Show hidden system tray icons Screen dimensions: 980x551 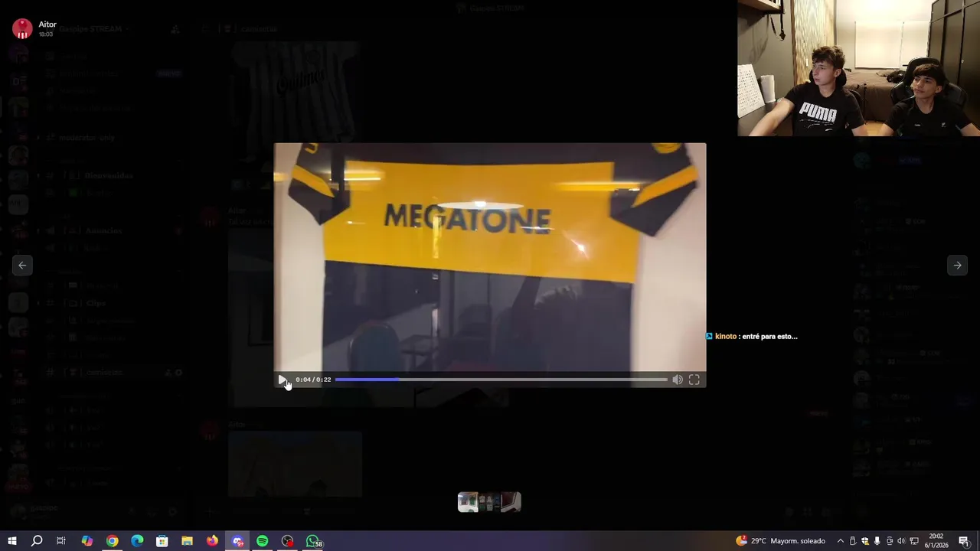840,541
